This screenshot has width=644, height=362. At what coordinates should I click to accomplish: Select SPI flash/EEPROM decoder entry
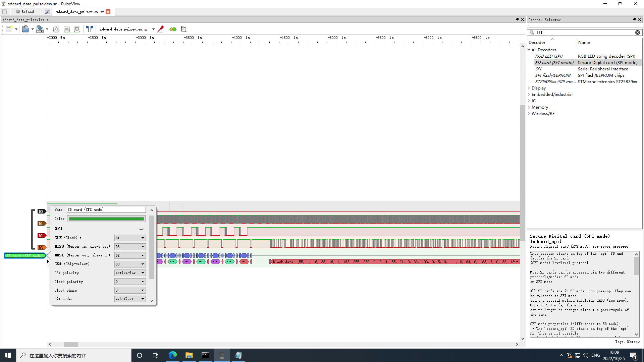coord(553,75)
